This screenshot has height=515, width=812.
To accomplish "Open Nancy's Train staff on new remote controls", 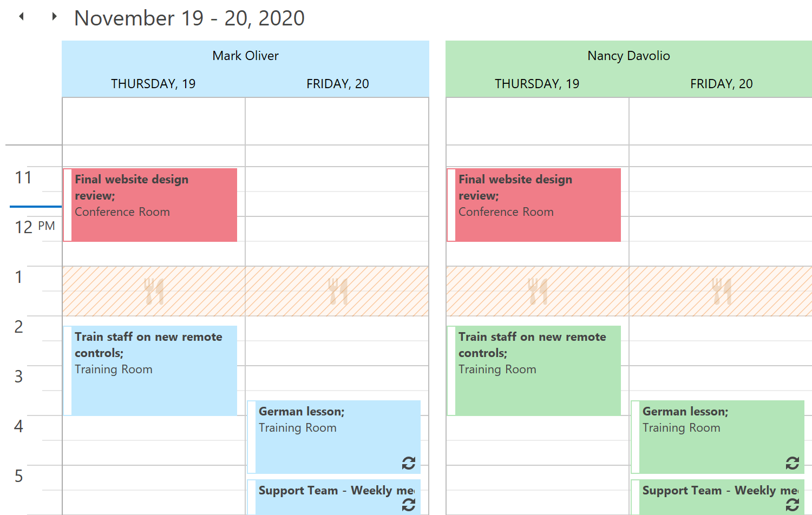I will 538,371.
